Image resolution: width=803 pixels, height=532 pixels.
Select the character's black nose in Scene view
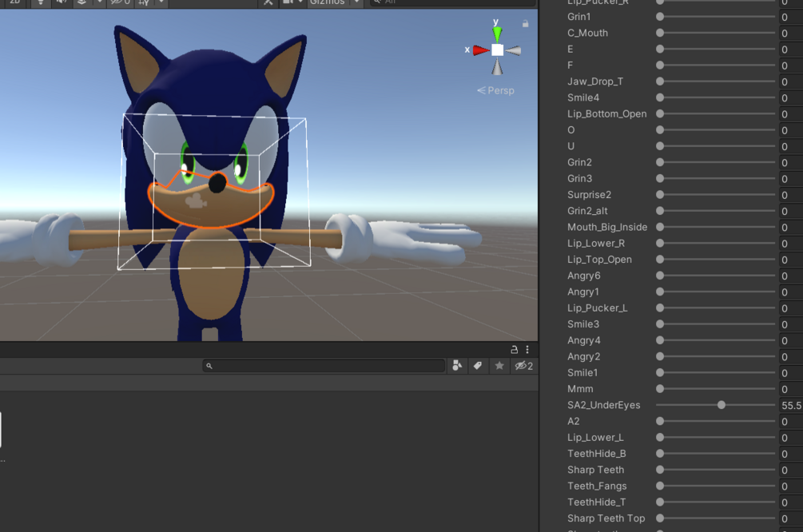coord(217,183)
